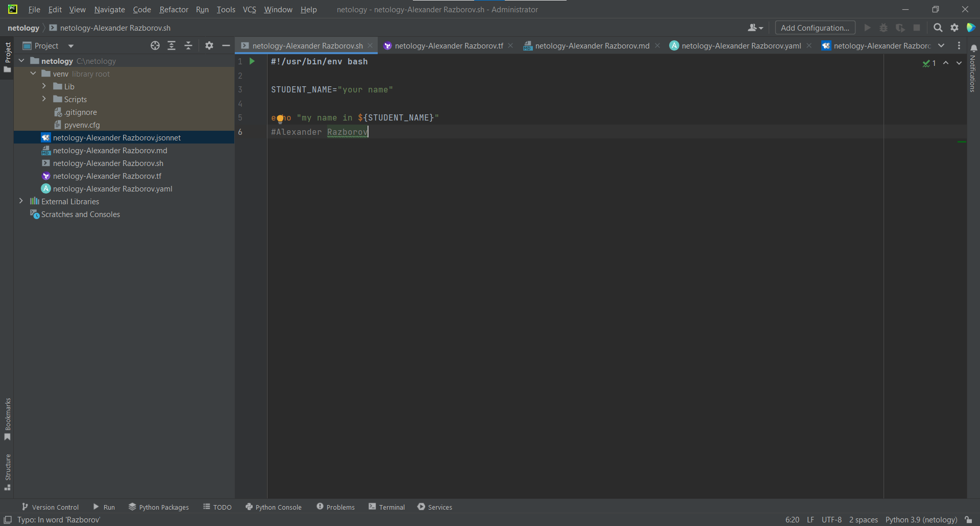This screenshot has height=526, width=980.
Task: Click the green run arrow on line 1
Action: point(252,61)
